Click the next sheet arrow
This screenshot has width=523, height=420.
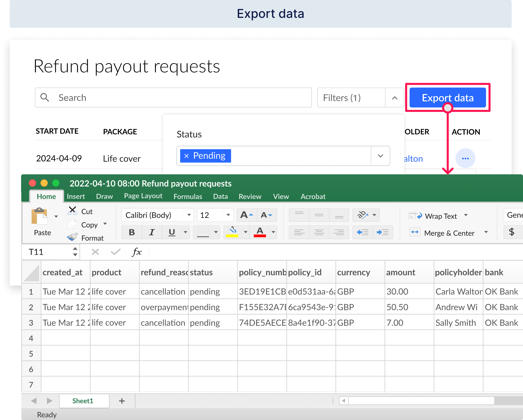coord(50,401)
